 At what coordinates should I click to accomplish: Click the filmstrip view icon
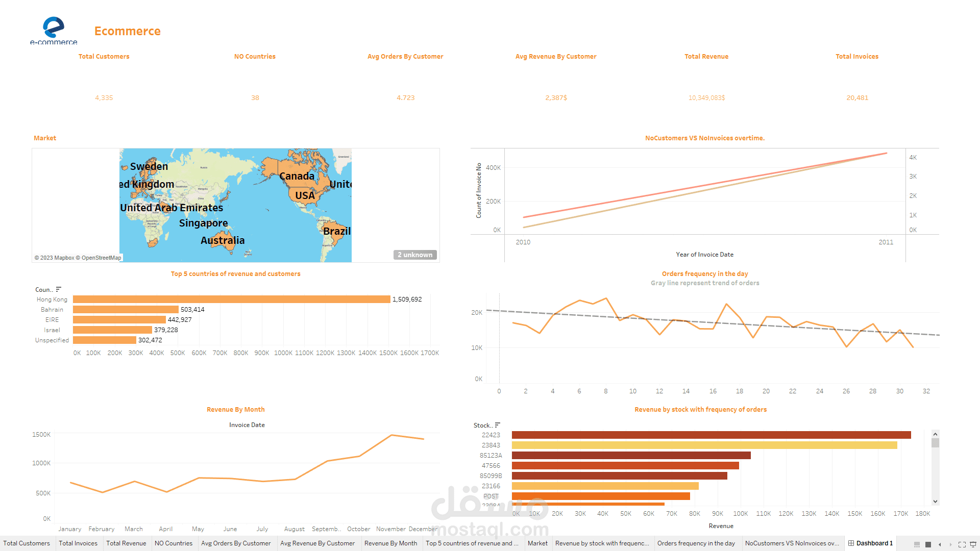point(917,544)
